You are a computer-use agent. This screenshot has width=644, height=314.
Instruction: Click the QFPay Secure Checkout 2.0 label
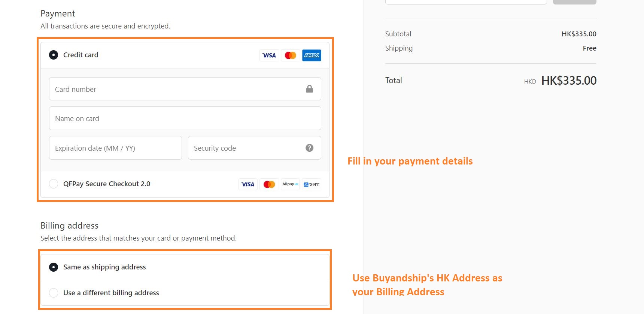pyautogui.click(x=107, y=184)
